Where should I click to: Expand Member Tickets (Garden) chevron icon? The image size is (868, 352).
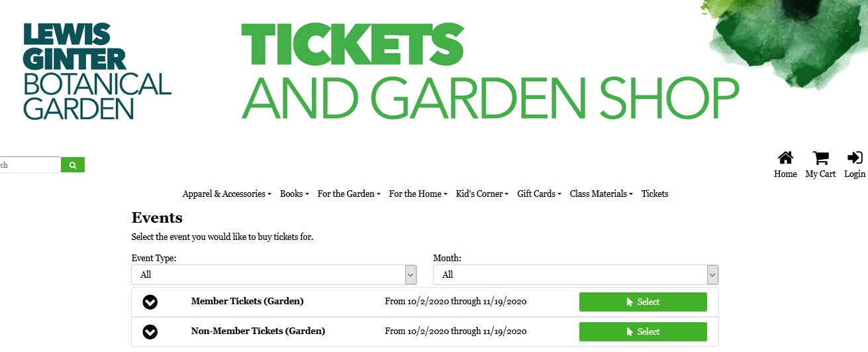(150, 302)
